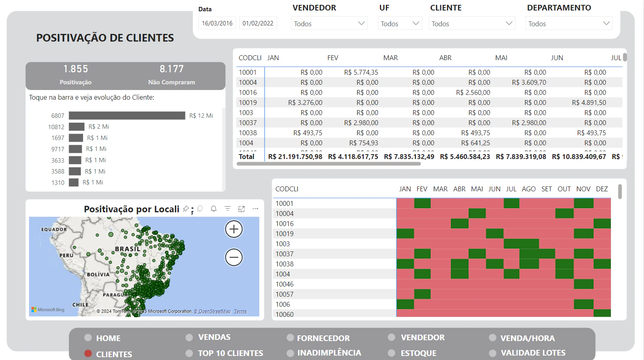Open filters icon on the map visual
This screenshot has height=360, width=644.
[x=227, y=209]
